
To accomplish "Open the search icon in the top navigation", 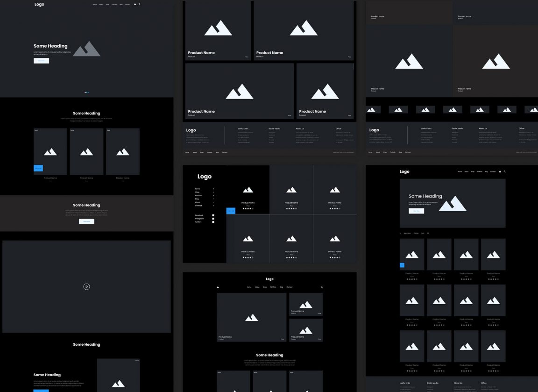I will 140,4.
